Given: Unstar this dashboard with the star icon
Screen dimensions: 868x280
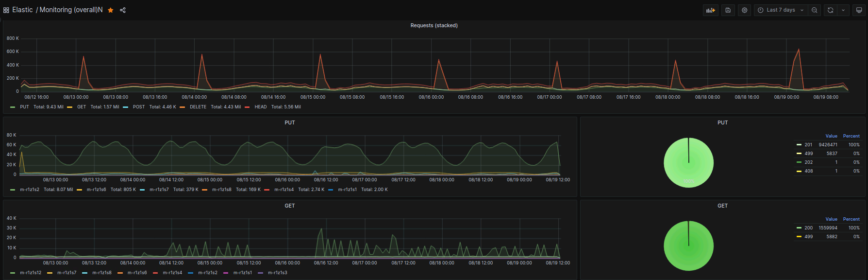Looking at the screenshot, I should click(x=111, y=10).
